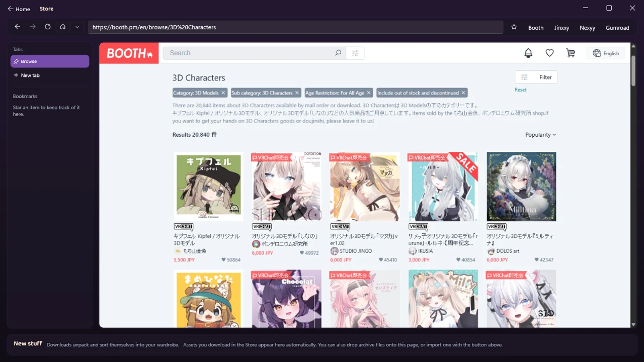The height and width of the screenshot is (362, 644).
Task: Click the magnifier search icon
Action: [338, 53]
